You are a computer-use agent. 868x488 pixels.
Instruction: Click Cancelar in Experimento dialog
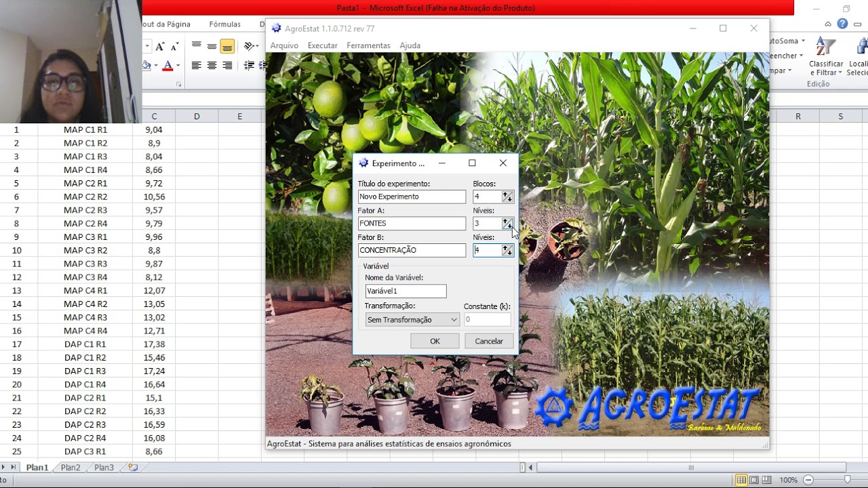(x=489, y=341)
